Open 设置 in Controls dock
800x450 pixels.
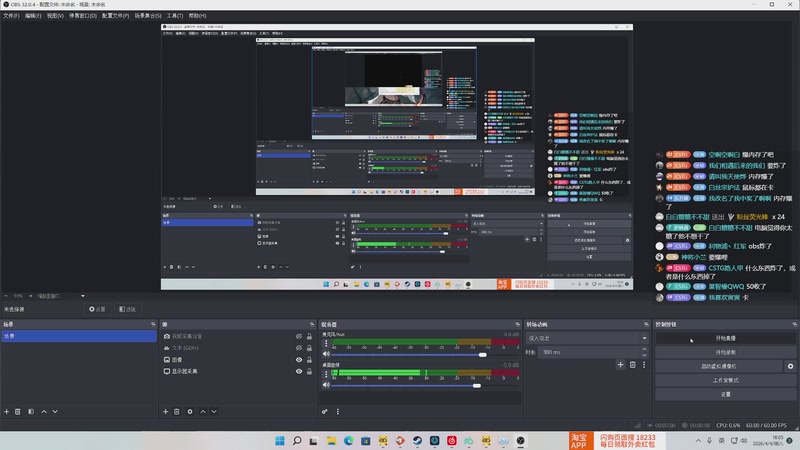[x=725, y=394]
